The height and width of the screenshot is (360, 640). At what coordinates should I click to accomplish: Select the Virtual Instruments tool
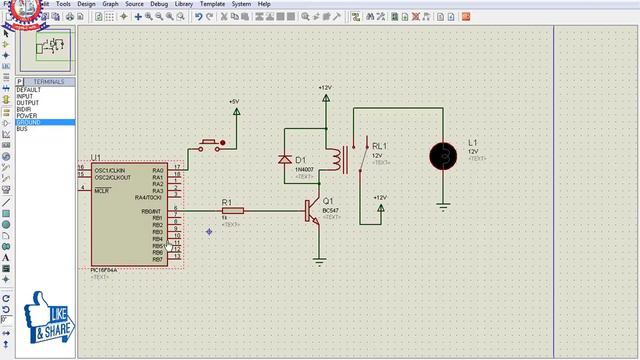click(6, 189)
